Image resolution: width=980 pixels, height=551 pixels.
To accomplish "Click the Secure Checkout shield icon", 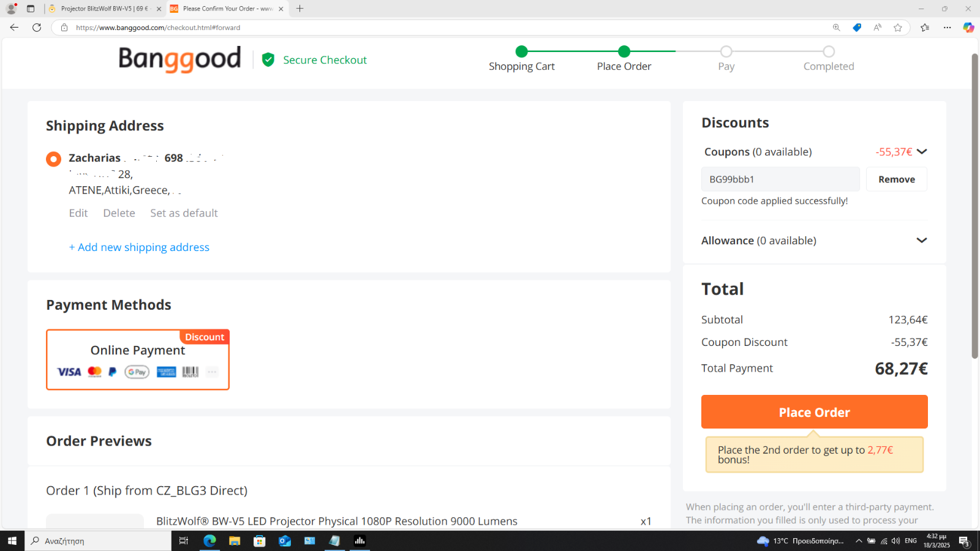I will point(268,59).
